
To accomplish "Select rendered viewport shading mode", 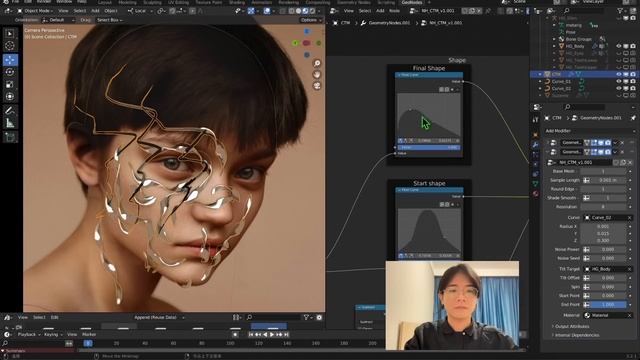I will click(x=312, y=11).
